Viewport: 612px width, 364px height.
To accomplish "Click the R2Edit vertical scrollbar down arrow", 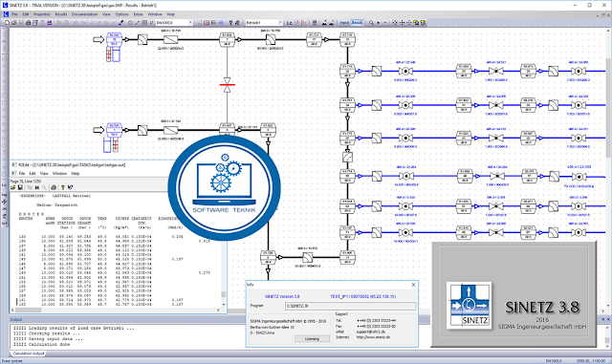I will pos(224,305).
